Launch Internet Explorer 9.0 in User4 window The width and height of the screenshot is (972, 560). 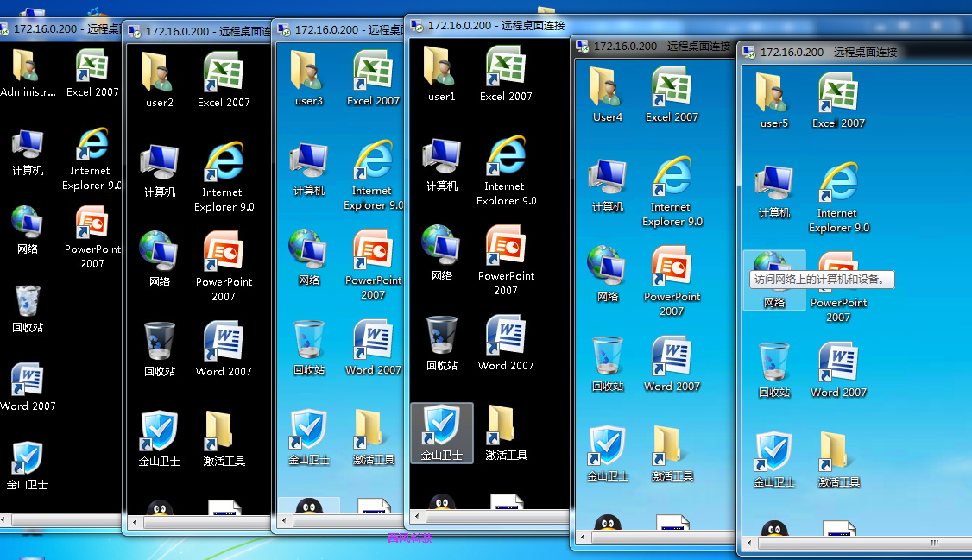click(672, 192)
